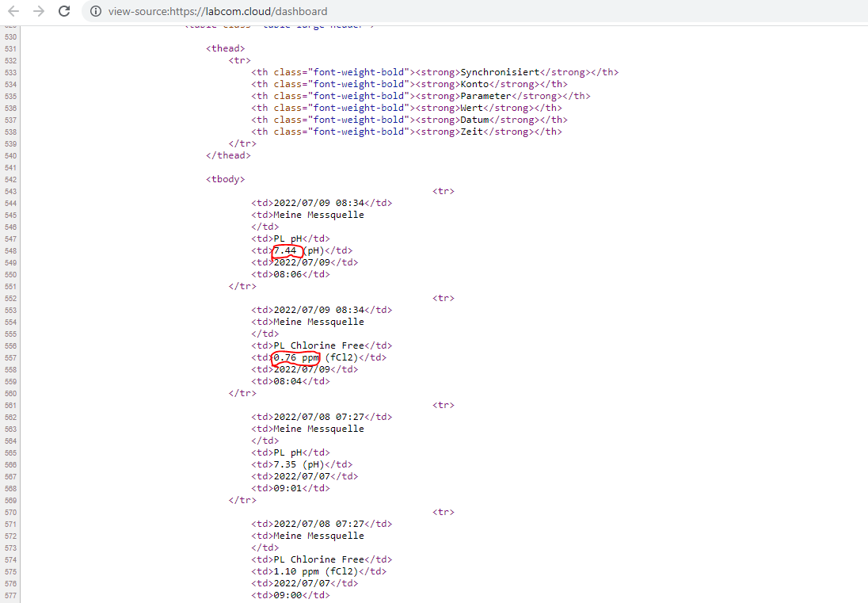The height and width of the screenshot is (603, 868).
Task: Reload the view-source page
Action: point(64,11)
